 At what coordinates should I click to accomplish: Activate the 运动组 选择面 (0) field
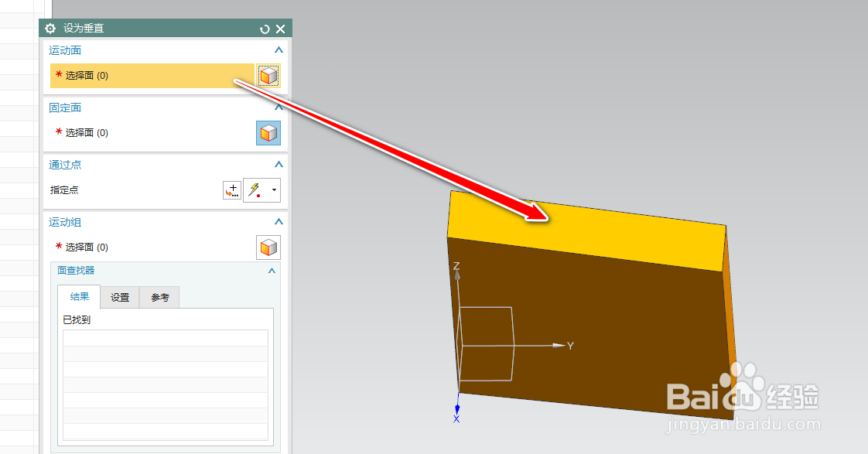[152, 247]
